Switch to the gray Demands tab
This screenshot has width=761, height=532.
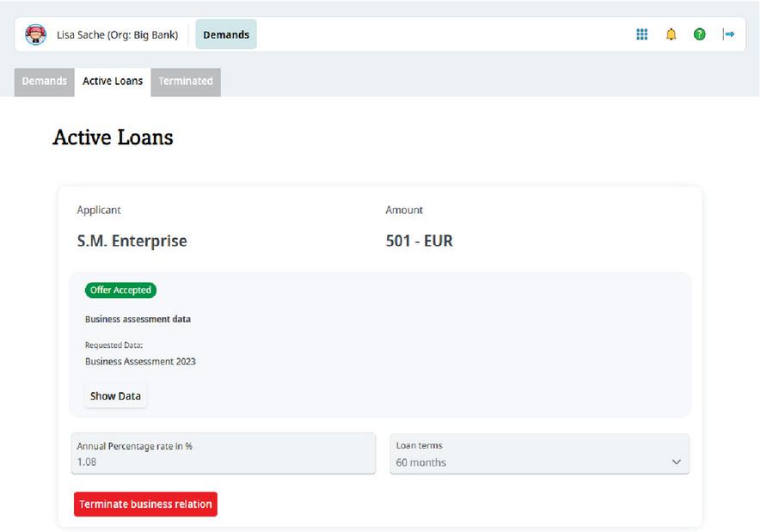(x=44, y=82)
